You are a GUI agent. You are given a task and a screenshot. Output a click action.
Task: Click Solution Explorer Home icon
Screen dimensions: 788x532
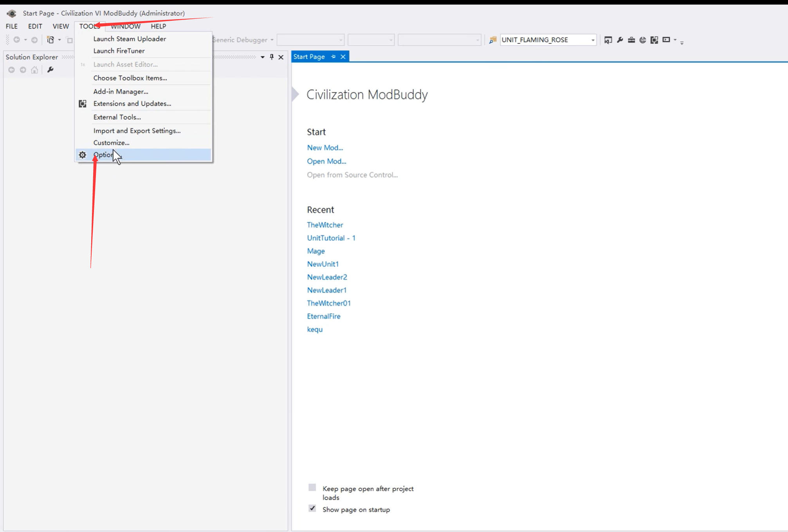(35, 70)
